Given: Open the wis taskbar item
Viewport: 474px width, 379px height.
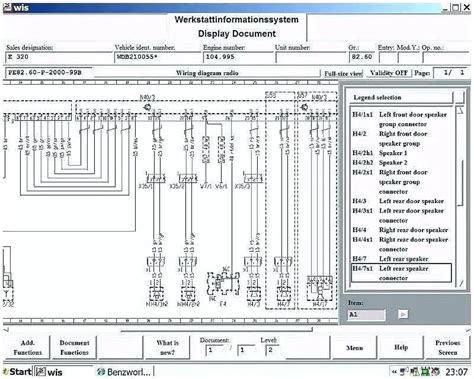Looking at the screenshot, I should pyautogui.click(x=63, y=372).
